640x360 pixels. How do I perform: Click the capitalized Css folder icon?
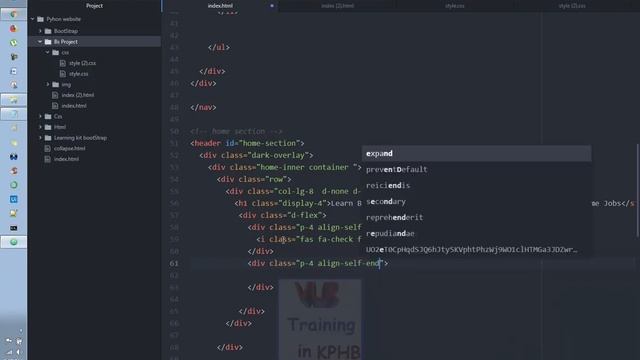tap(48, 116)
